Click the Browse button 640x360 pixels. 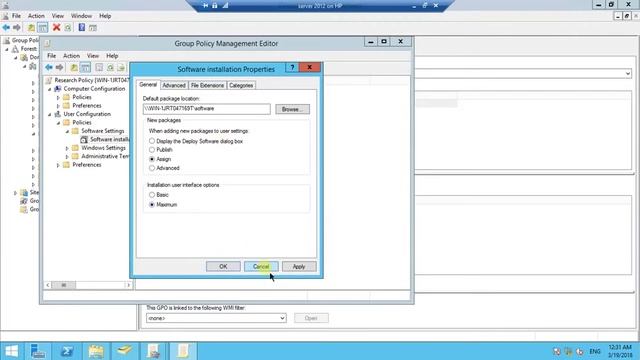pyautogui.click(x=292, y=109)
